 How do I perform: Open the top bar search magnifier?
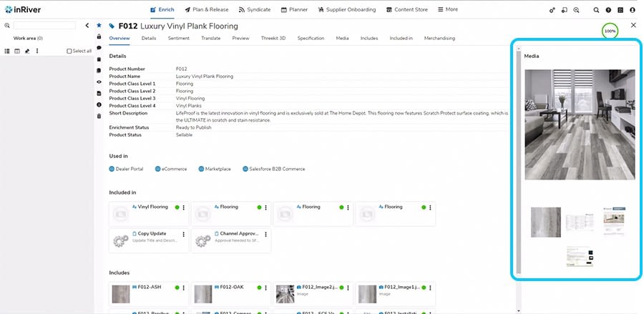click(596, 10)
